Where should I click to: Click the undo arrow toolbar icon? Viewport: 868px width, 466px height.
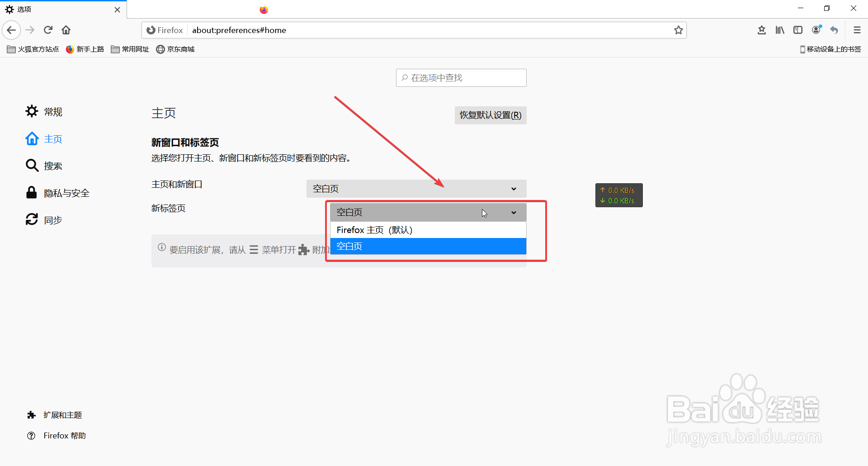click(x=835, y=30)
